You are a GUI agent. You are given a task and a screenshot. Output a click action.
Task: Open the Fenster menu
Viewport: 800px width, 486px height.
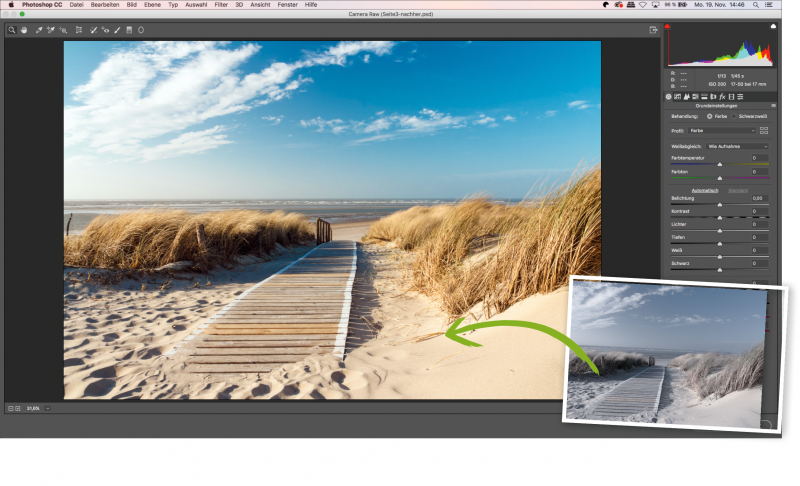[x=287, y=5]
